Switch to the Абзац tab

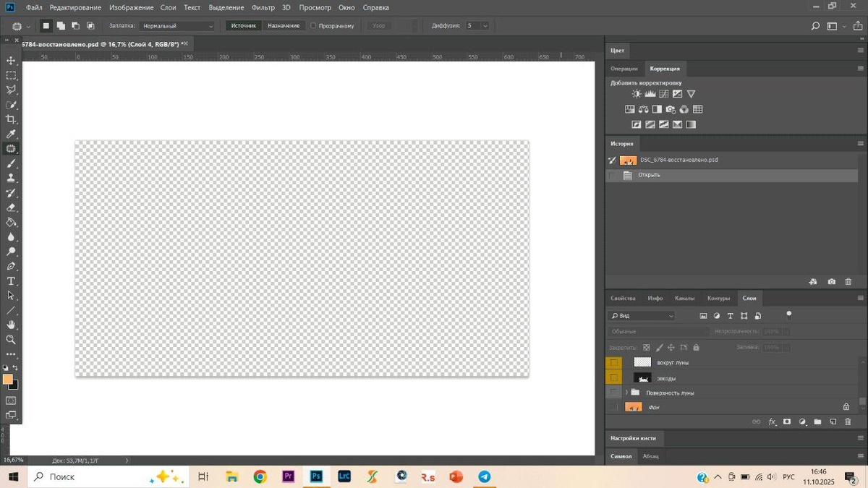pos(651,456)
